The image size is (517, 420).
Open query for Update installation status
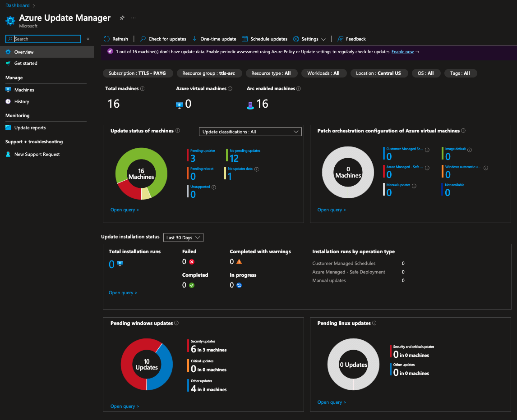(x=123, y=292)
